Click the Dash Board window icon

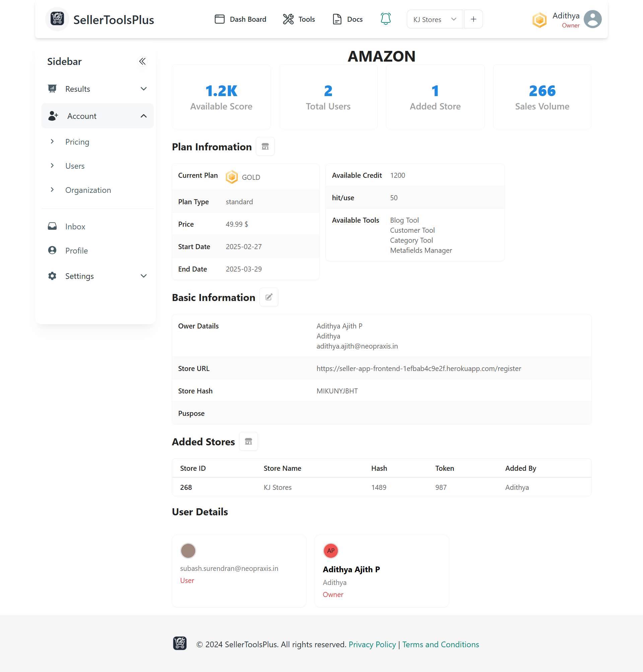[219, 19]
